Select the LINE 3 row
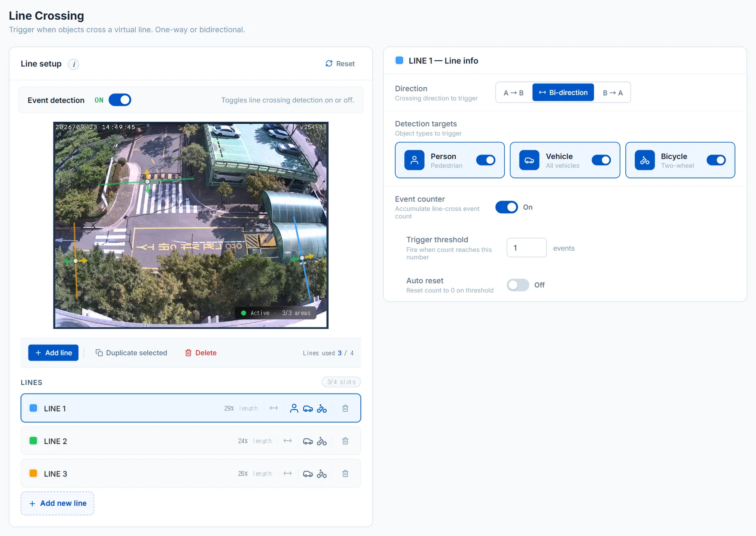 pos(191,473)
